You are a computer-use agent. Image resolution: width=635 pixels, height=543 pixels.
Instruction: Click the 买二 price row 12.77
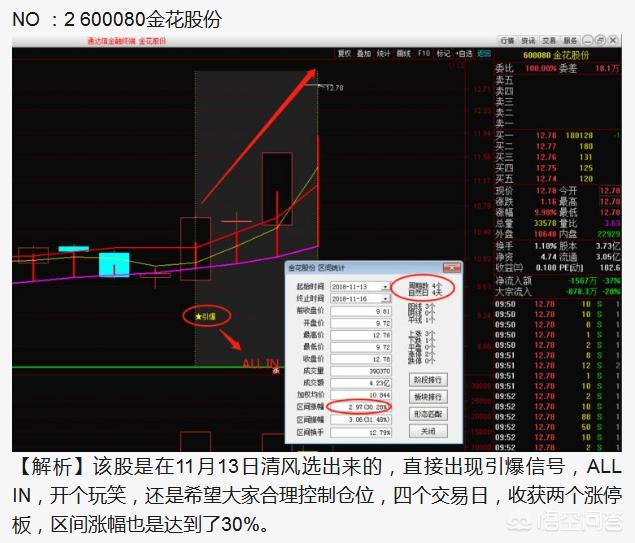click(558, 146)
